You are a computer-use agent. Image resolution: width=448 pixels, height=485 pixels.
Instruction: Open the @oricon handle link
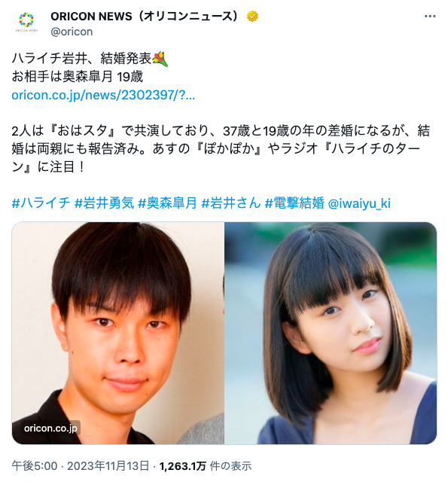pos(72,32)
